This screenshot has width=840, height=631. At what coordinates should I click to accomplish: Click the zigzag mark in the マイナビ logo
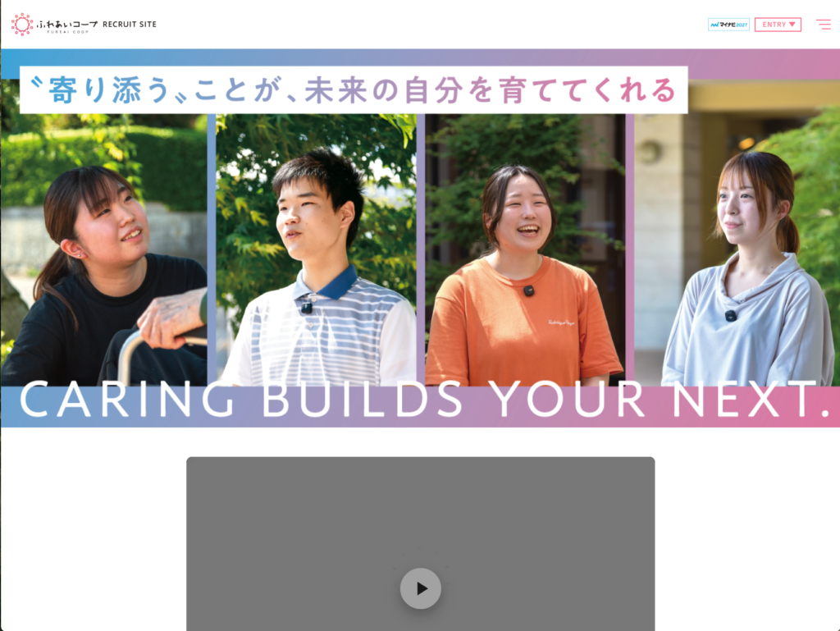(714, 25)
